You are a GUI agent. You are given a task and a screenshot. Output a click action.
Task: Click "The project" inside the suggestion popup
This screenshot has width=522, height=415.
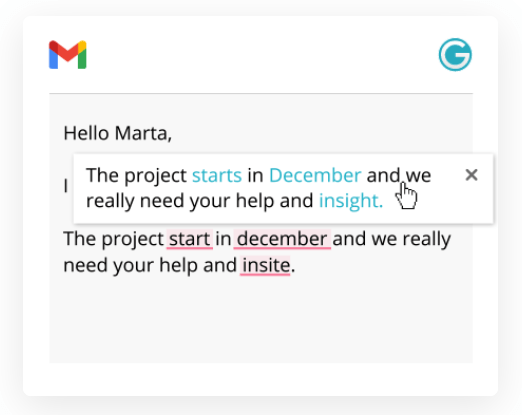pos(136,175)
